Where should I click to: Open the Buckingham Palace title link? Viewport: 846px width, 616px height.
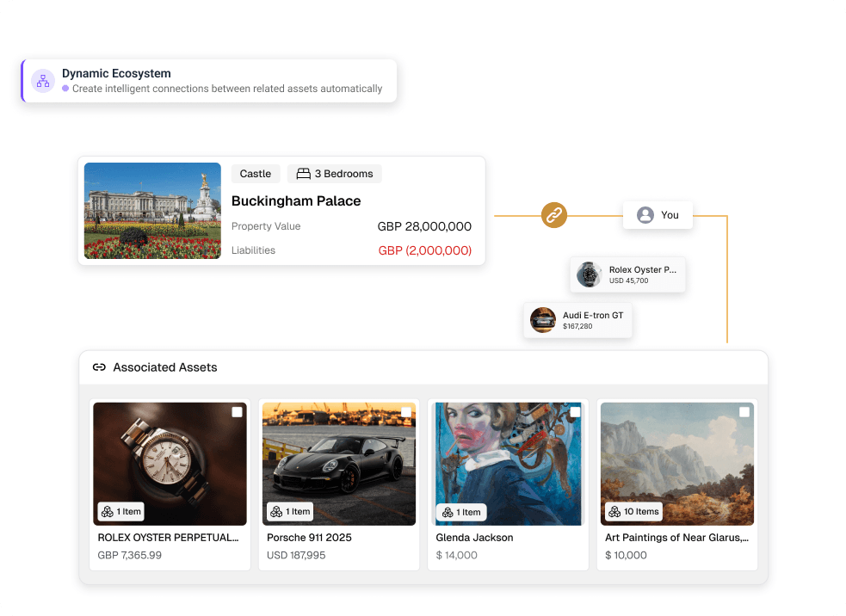(296, 201)
